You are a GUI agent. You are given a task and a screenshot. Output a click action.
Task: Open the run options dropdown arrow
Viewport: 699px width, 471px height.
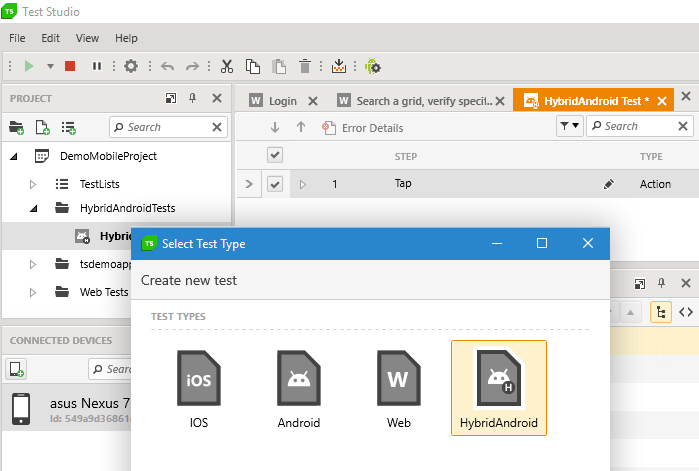[50, 66]
